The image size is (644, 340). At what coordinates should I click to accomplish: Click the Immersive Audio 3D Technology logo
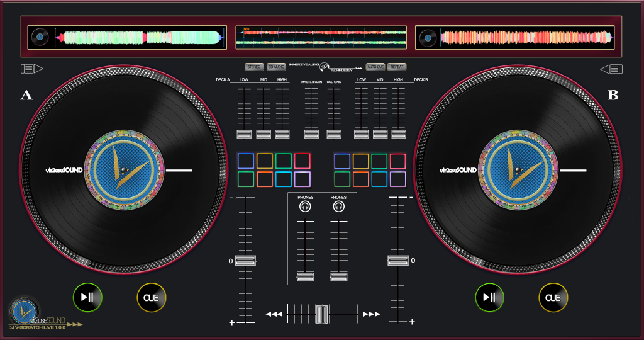coord(325,67)
